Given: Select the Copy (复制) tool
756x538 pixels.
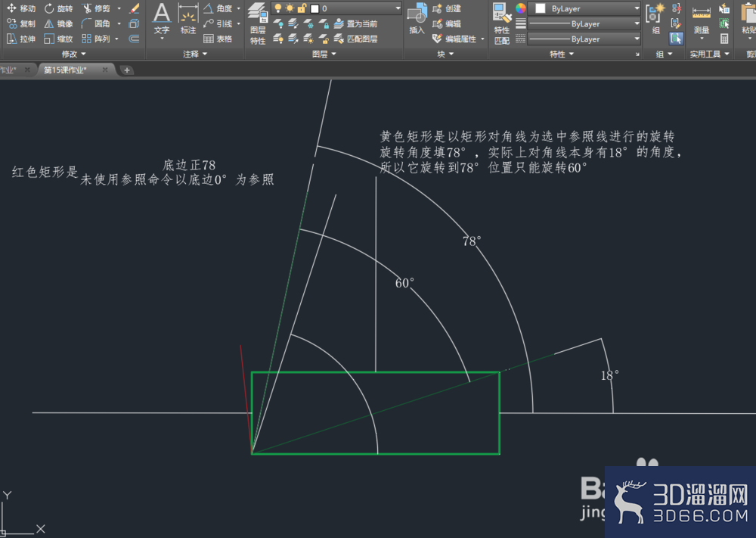Looking at the screenshot, I should coord(21,23).
